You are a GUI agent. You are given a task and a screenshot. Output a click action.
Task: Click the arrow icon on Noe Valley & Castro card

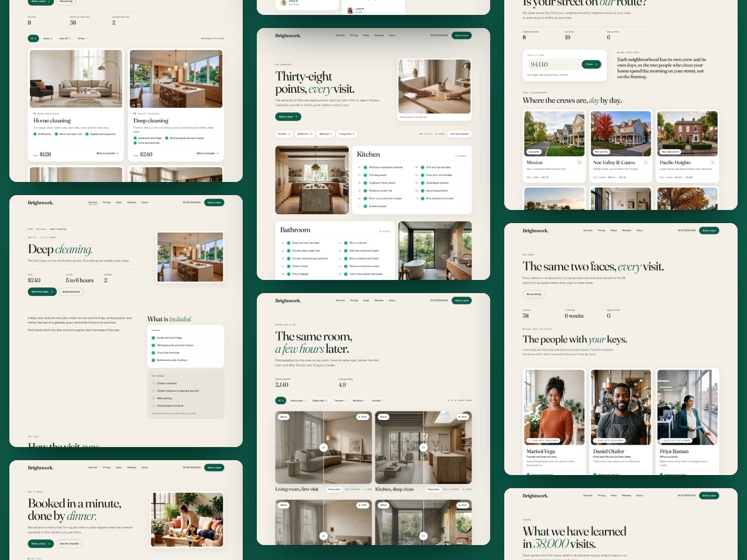[646, 162]
